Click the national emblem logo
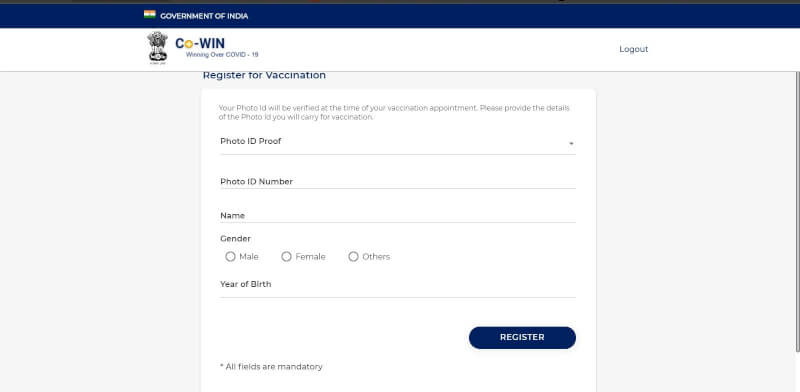The image size is (800, 392). click(x=157, y=47)
